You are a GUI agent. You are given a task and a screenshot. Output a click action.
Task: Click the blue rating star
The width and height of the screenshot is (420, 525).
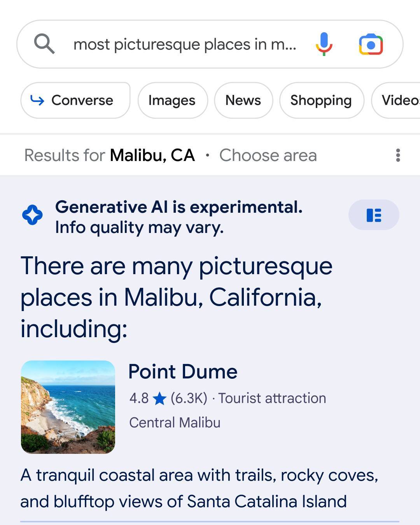click(159, 399)
